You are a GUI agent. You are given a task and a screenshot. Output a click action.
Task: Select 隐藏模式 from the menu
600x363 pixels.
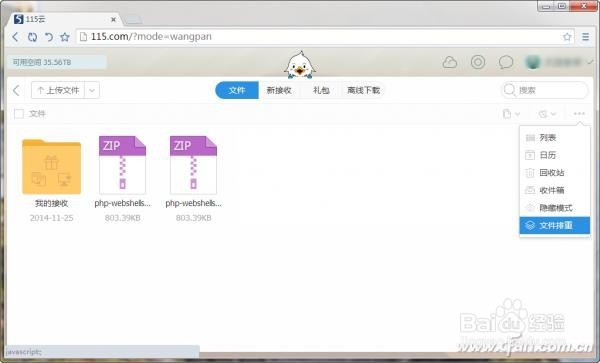554,208
